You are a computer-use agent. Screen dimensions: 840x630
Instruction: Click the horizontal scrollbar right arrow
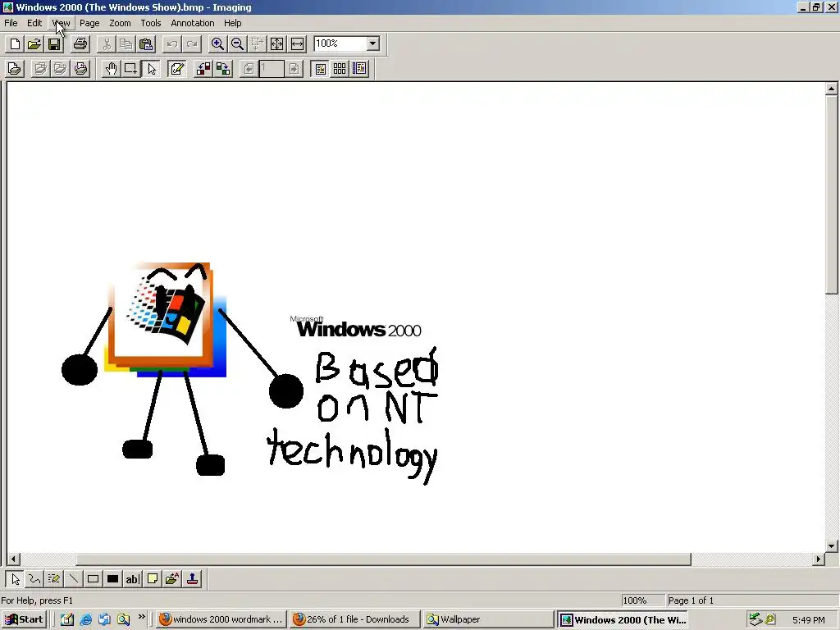click(x=818, y=559)
